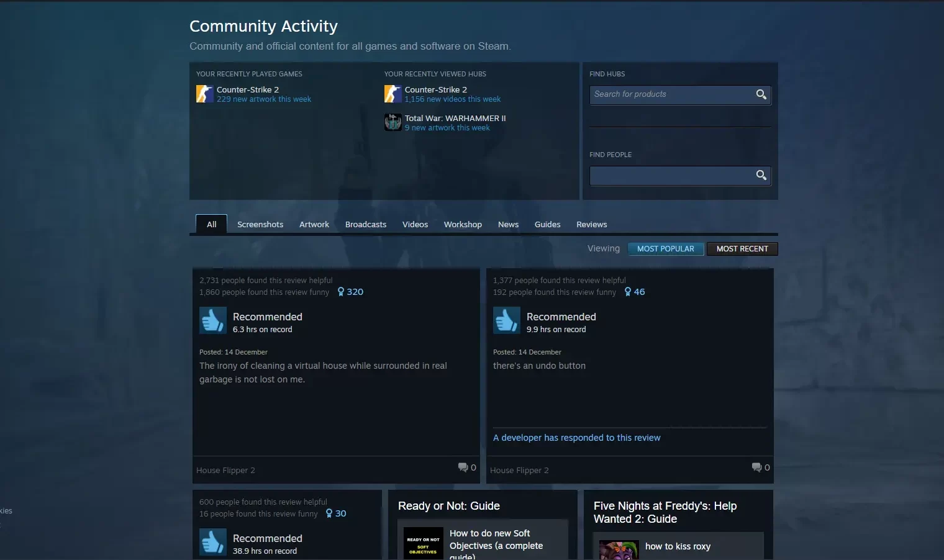Open the Ready or Not: Guide heading
The width and height of the screenshot is (944, 560).
point(449,506)
